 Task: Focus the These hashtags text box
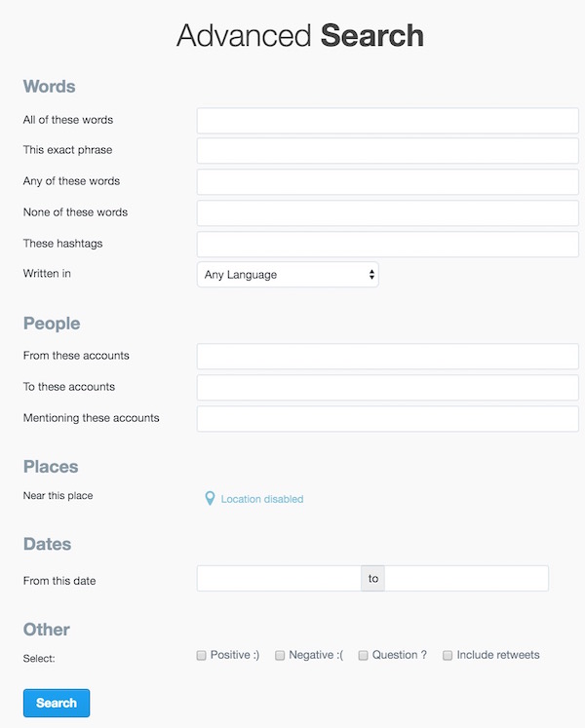click(x=387, y=244)
